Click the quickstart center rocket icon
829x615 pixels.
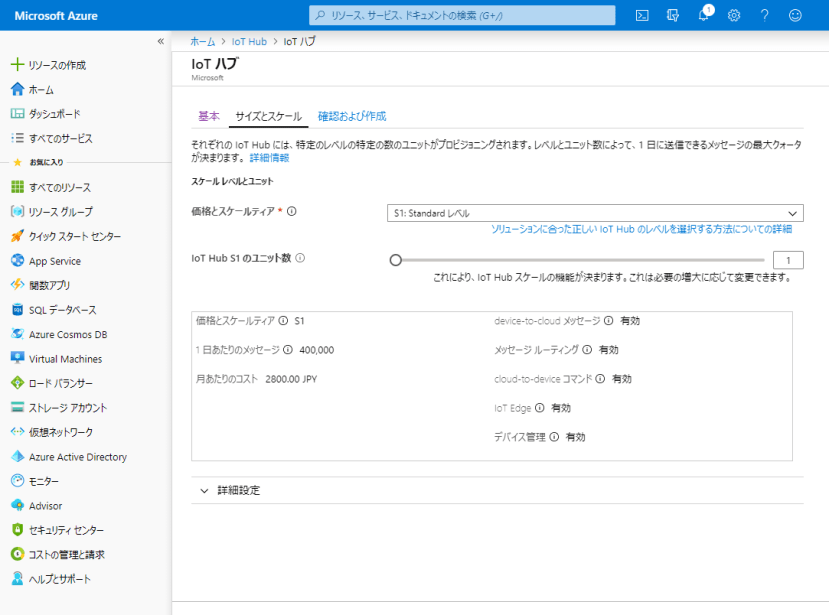tap(17, 236)
